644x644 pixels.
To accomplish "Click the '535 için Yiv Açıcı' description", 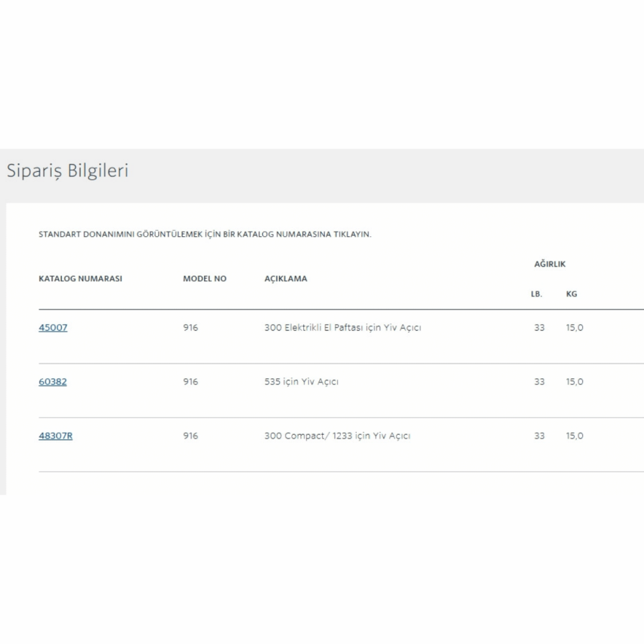I will coord(301,382).
